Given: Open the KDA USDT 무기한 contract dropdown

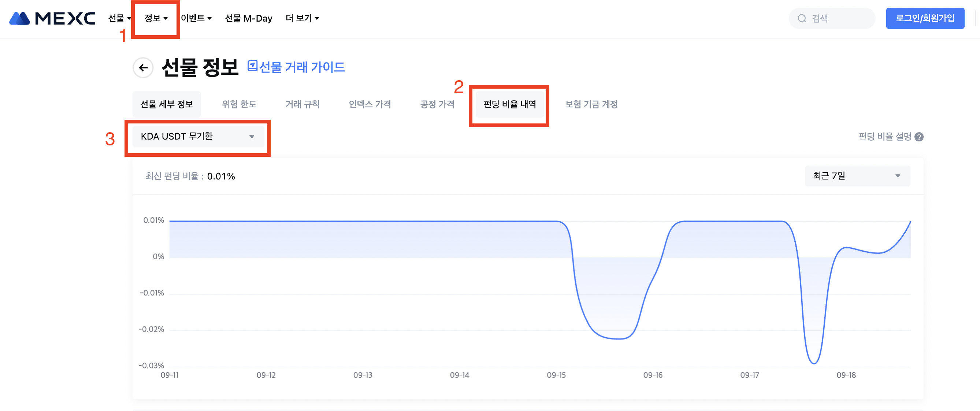Looking at the screenshot, I should tap(198, 137).
